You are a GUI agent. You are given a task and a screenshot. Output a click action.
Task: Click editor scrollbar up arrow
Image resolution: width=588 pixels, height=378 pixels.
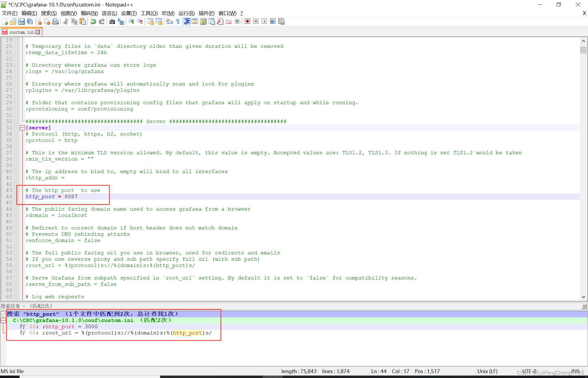click(583, 41)
